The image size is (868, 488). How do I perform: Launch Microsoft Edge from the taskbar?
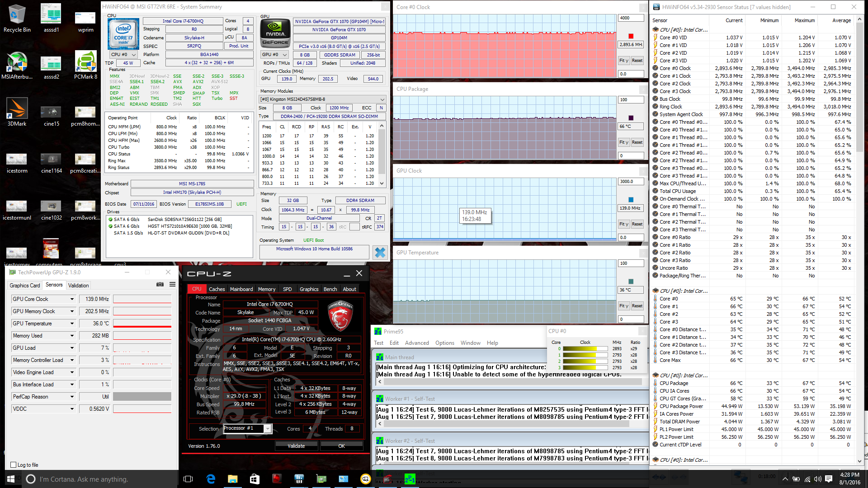click(211, 479)
